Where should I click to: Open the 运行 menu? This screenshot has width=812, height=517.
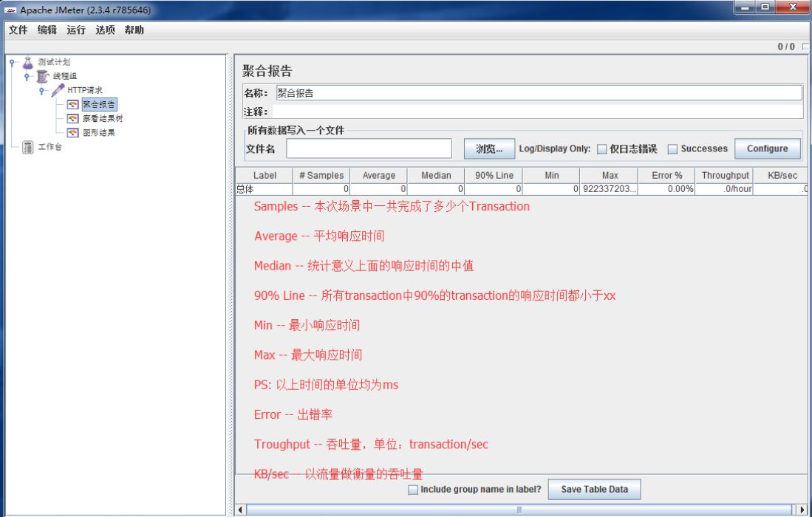coord(75,30)
